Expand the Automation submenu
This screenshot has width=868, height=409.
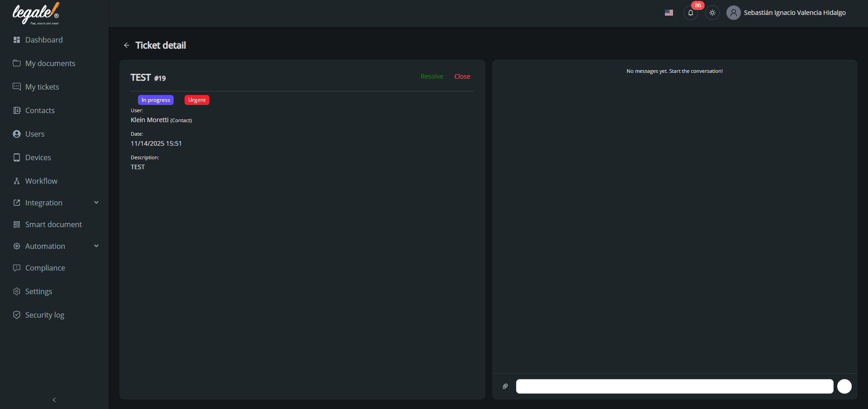click(96, 246)
